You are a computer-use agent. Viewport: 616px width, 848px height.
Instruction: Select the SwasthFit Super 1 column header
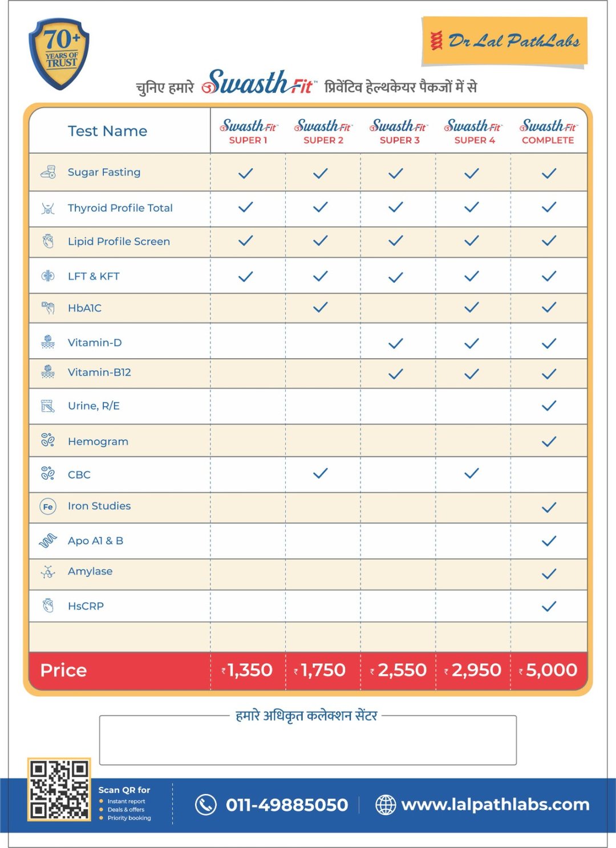[248, 132]
